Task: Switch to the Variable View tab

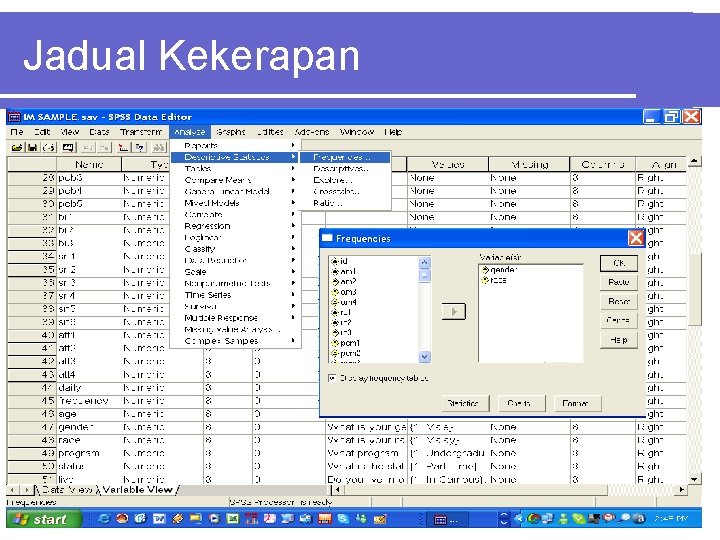Action: pos(138,490)
